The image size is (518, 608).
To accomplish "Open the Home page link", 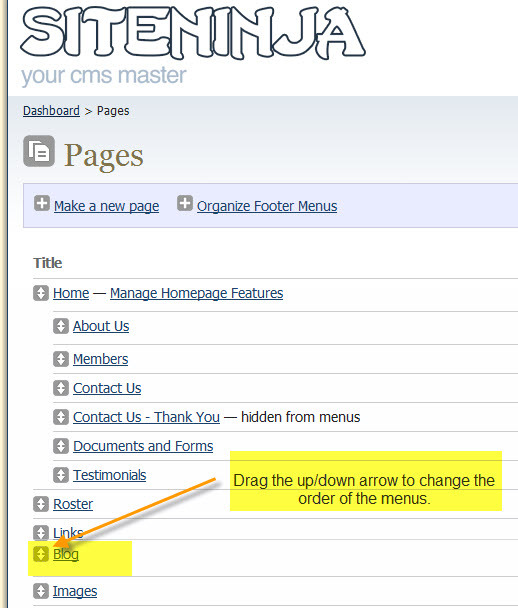I will [x=71, y=293].
